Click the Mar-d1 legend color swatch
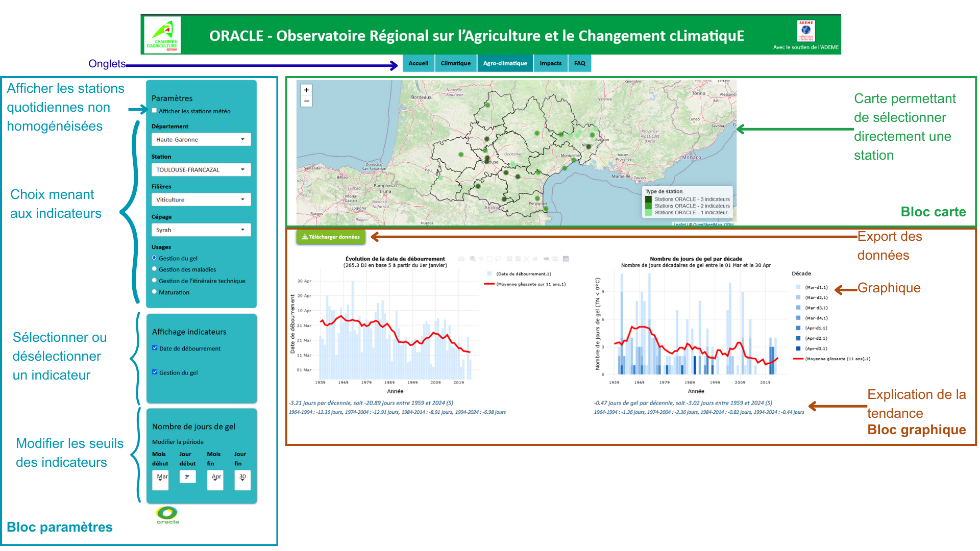This screenshot has height=551, width=980. (x=798, y=287)
